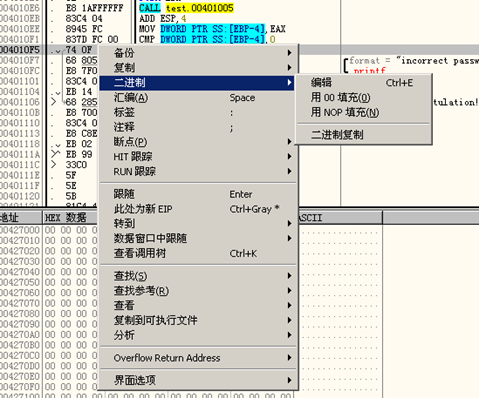Click CALL test.00401005 instruction

point(186,8)
